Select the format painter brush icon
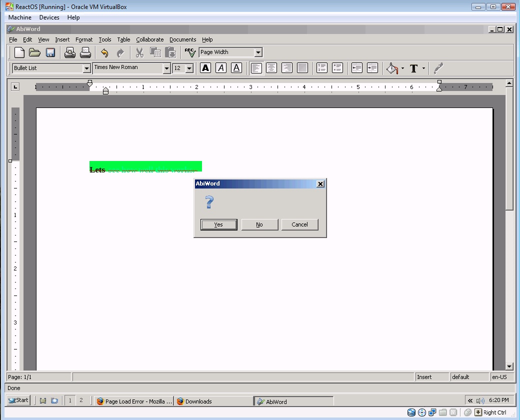This screenshot has width=520, height=420. coord(438,68)
